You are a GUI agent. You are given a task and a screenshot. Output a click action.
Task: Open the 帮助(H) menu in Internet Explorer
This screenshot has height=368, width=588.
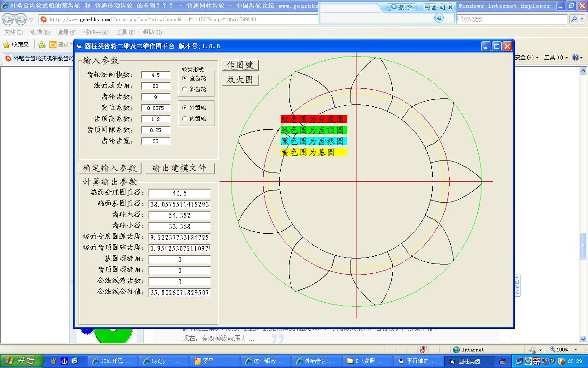[x=152, y=32]
